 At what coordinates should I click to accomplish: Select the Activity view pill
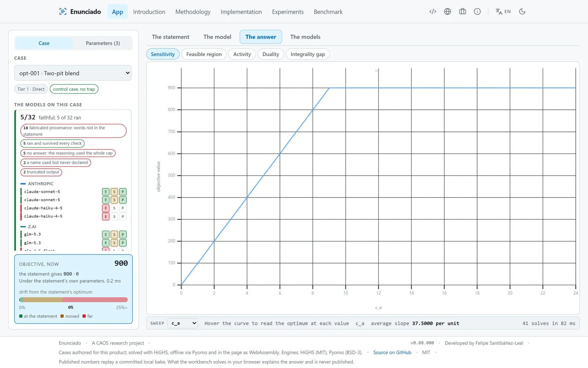tap(242, 54)
